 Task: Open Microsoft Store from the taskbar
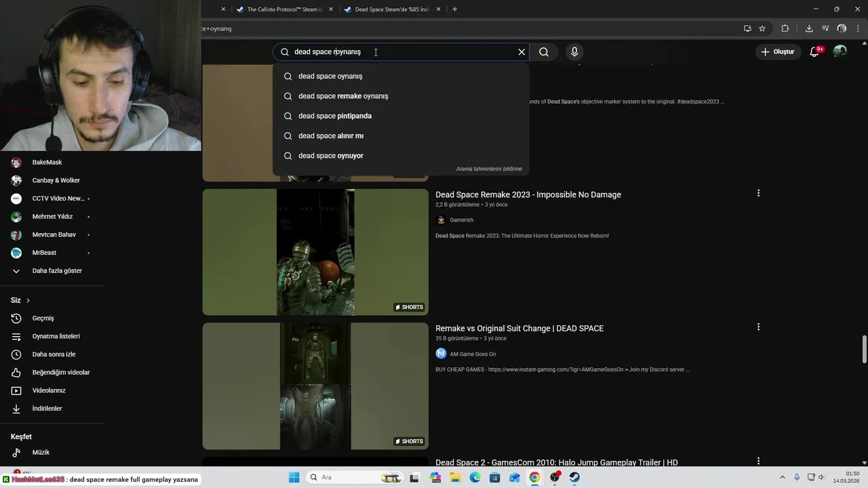[495, 477]
